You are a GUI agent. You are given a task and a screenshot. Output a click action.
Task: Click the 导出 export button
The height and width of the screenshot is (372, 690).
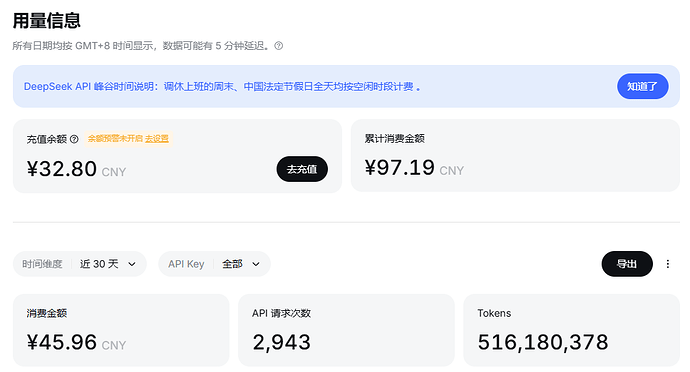(x=627, y=264)
